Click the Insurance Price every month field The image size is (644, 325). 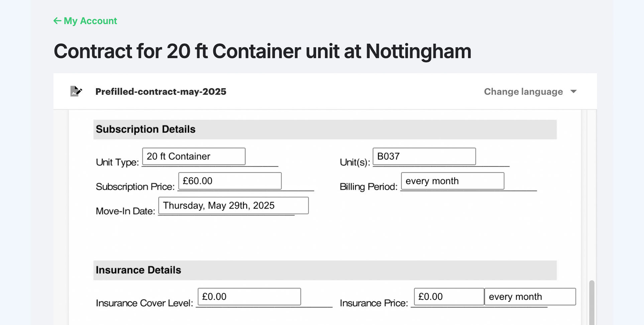(x=530, y=297)
